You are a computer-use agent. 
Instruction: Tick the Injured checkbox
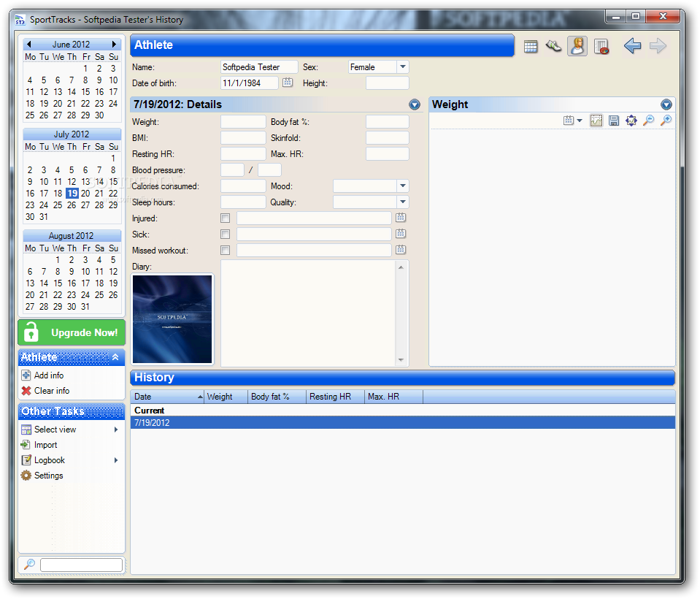(225, 218)
